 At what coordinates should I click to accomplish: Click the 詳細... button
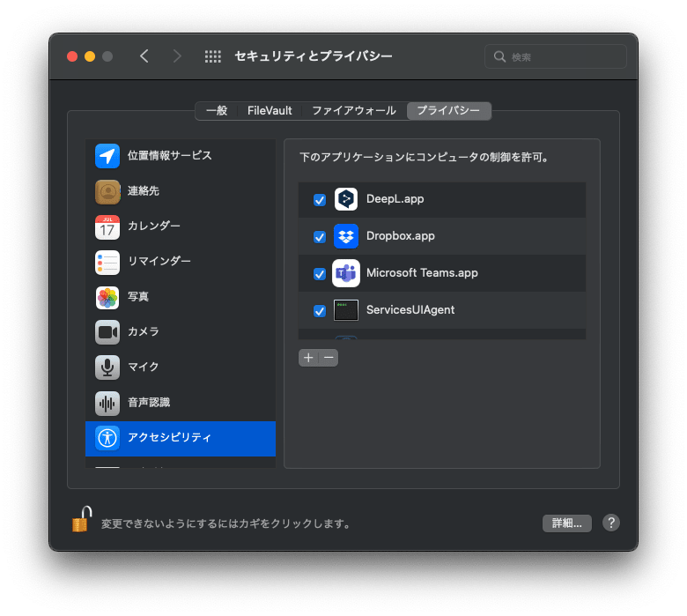(567, 523)
